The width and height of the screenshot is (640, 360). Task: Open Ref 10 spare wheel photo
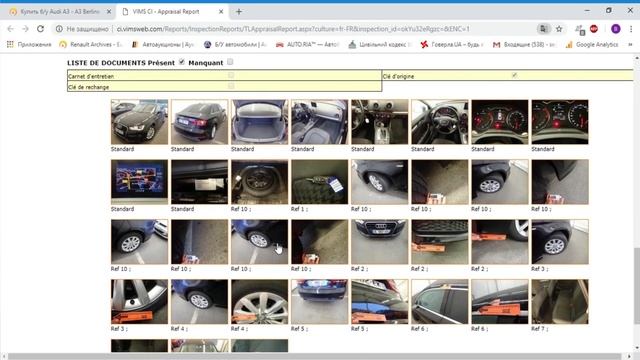pyautogui.click(x=259, y=182)
